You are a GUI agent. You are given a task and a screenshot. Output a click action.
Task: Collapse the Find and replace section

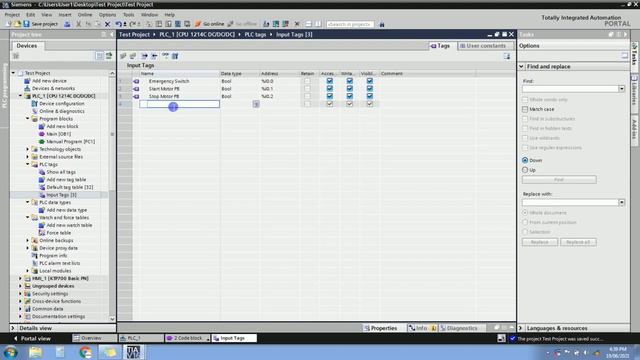[x=521, y=66]
